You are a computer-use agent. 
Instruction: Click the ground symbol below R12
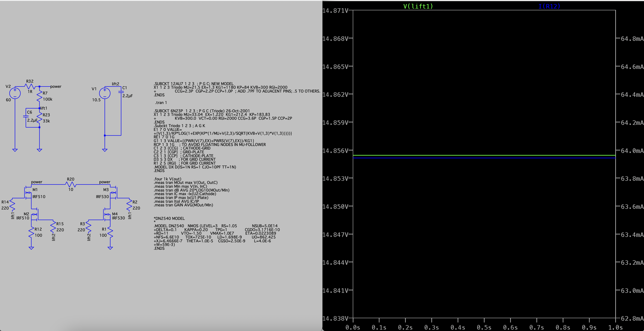(31, 248)
